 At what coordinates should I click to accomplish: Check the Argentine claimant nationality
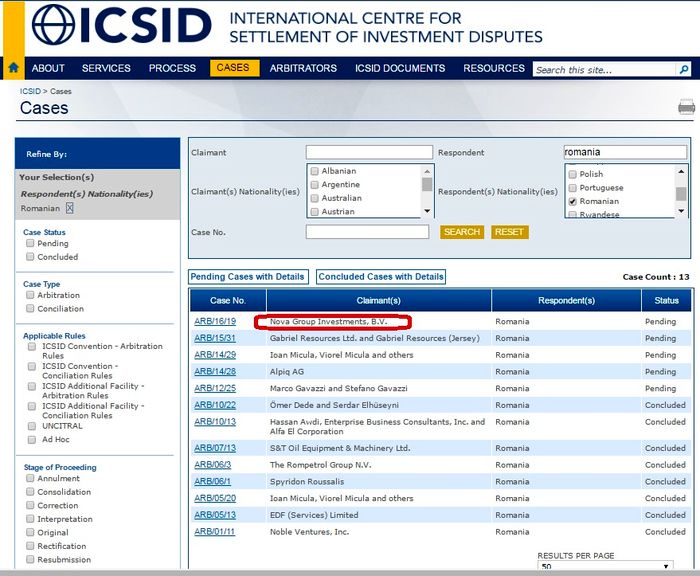(x=314, y=184)
